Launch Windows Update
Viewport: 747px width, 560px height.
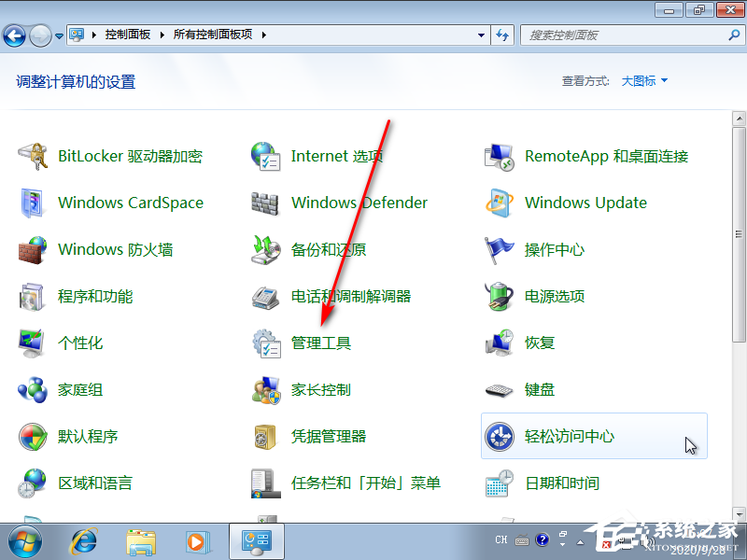[x=585, y=203]
